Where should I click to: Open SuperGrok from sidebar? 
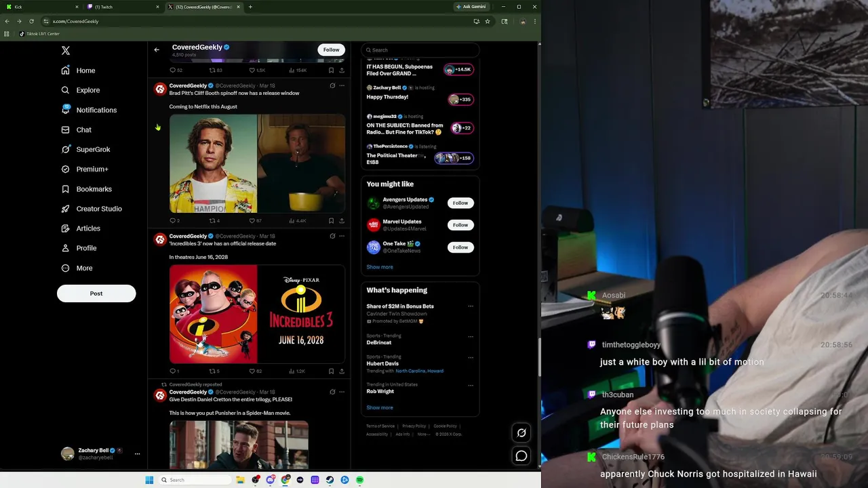85,149
